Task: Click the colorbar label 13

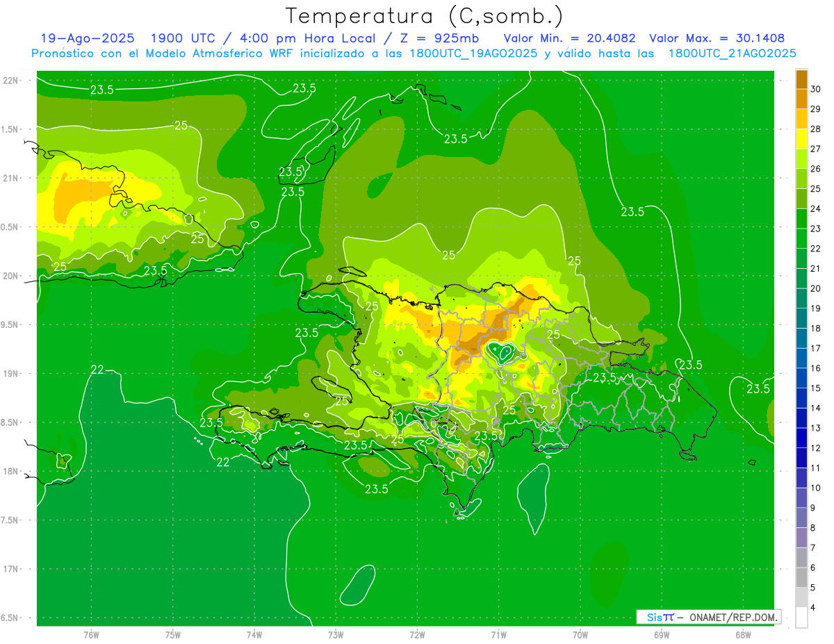Action: pyautogui.click(x=816, y=428)
